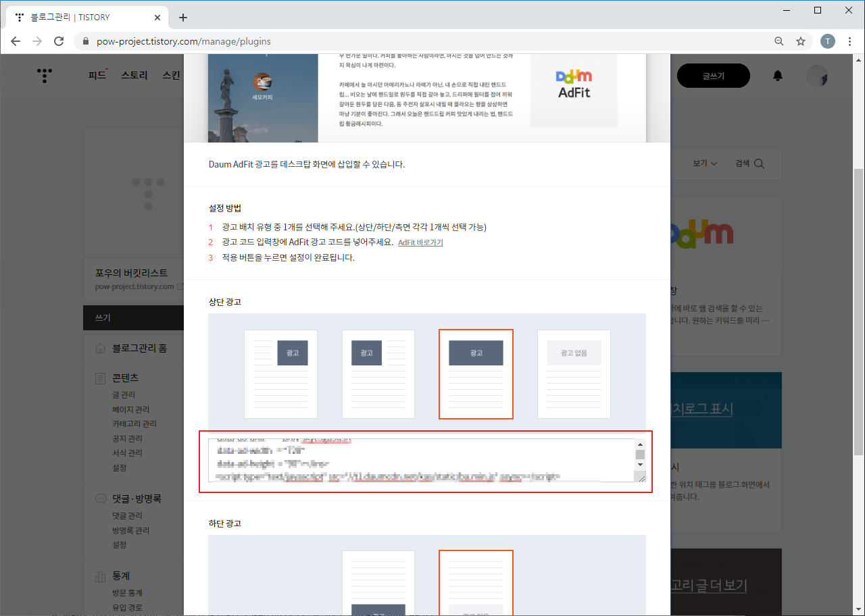The width and height of the screenshot is (865, 616).
Task: Click the browser forward arrow
Action: (x=37, y=41)
